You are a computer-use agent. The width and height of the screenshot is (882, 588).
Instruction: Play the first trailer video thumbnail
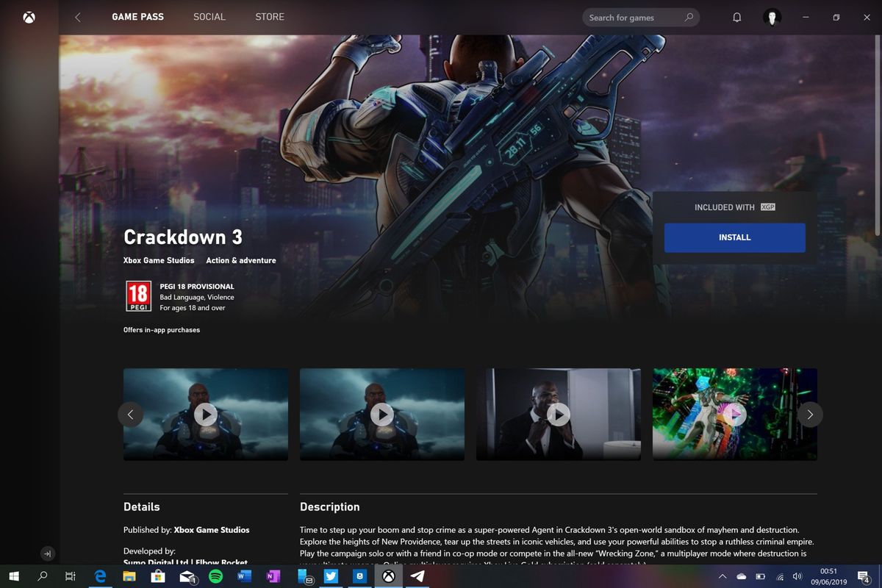(206, 415)
